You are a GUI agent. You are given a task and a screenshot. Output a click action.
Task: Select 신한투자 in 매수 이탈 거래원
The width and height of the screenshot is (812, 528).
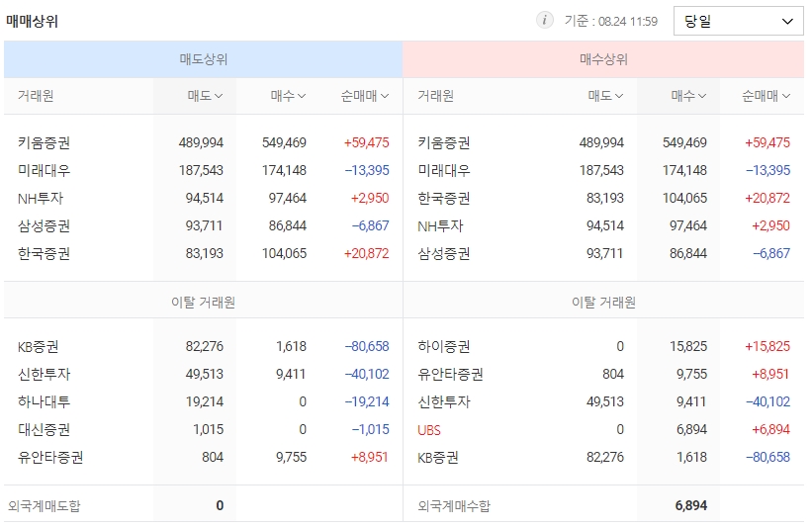pyautogui.click(x=444, y=401)
